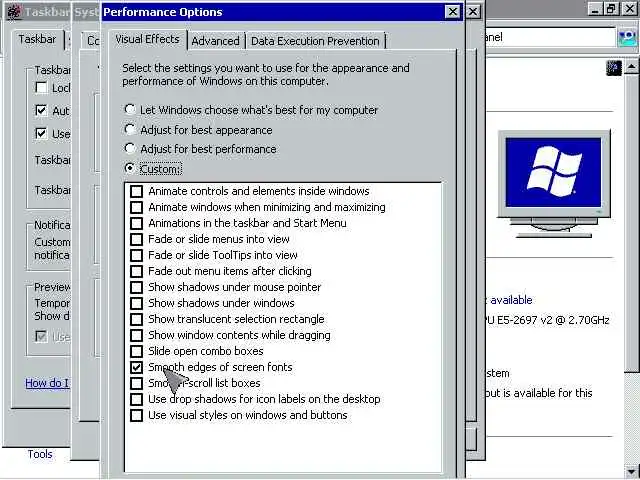Enable Show shadows under mouse pointer
Image resolution: width=640 pixels, height=480 pixels.
pyautogui.click(x=136, y=287)
